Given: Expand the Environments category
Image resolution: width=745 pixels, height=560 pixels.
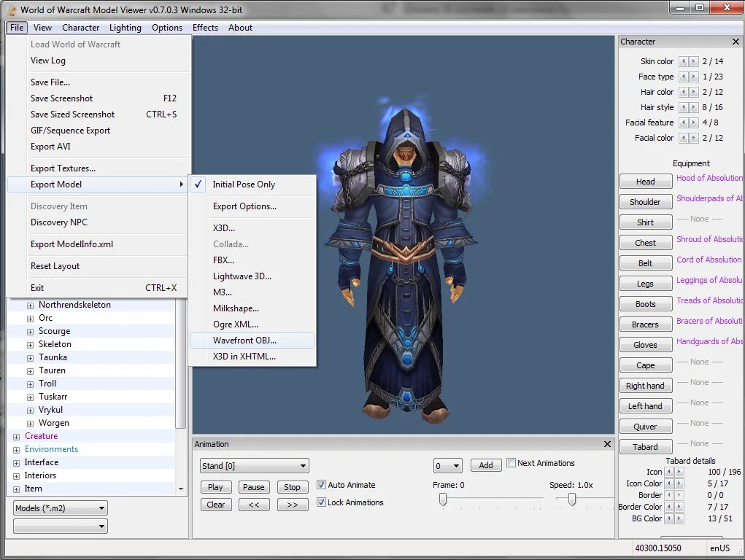Looking at the screenshot, I should click(16, 450).
